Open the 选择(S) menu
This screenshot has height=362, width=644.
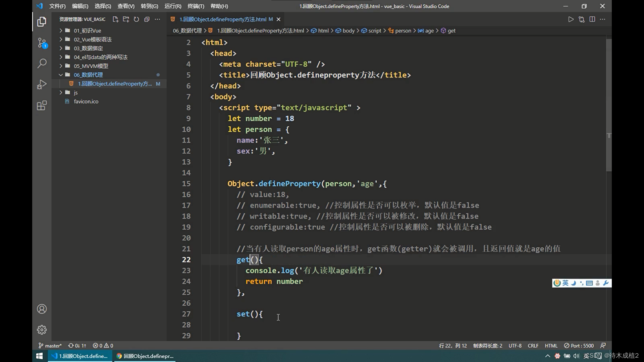(103, 6)
